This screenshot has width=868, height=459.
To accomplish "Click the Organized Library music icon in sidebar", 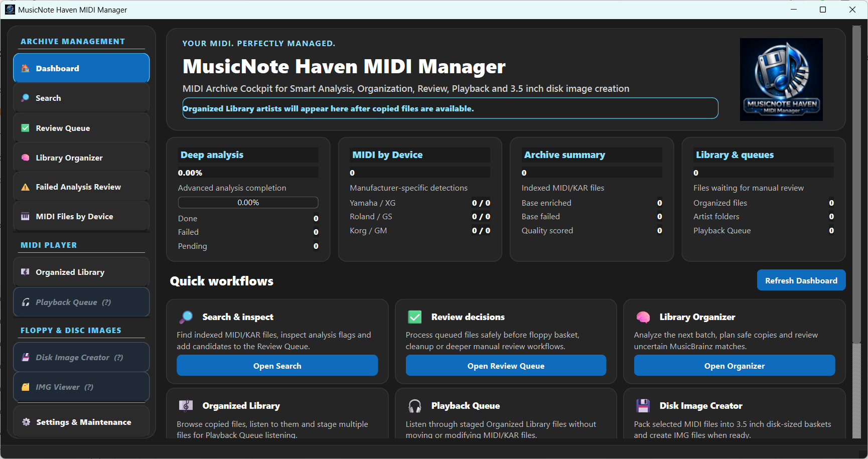I will pos(25,272).
